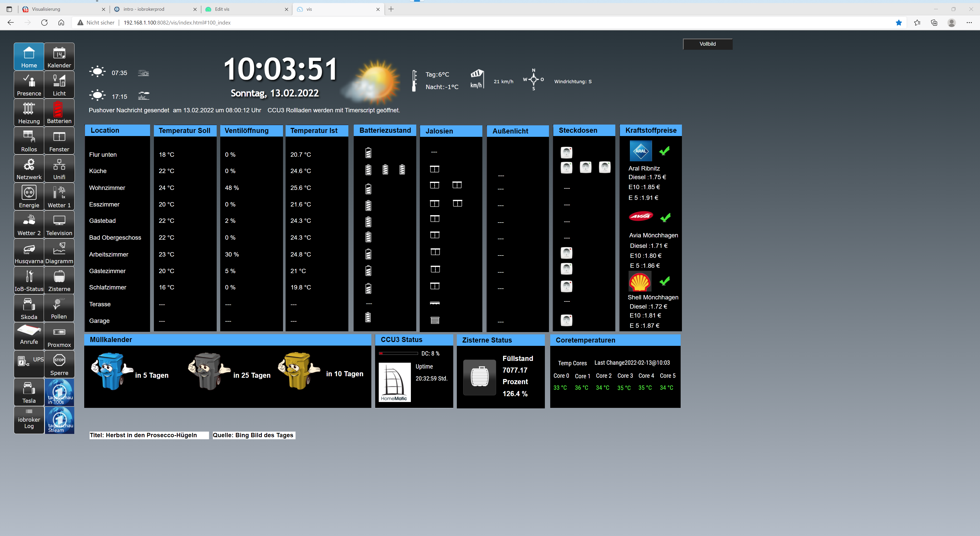Toggle the Garage socket switch
Image resolution: width=980 pixels, height=536 pixels.
point(566,320)
